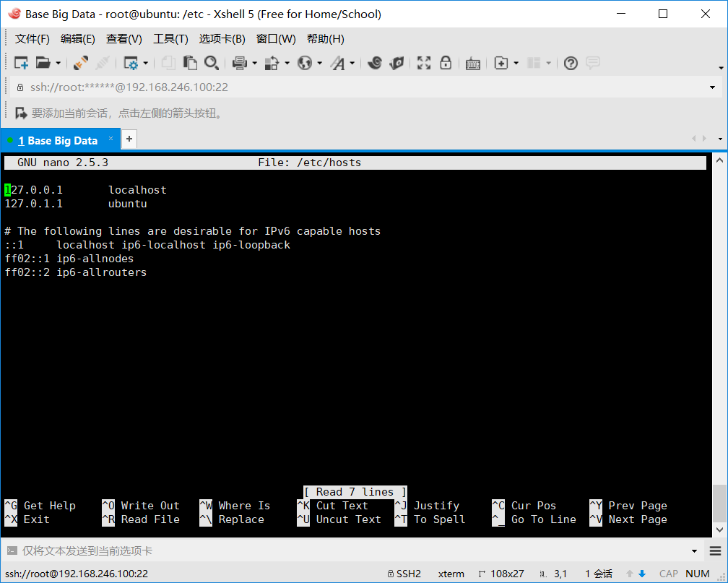This screenshot has width=728, height=583.
Task: Click the NUM indicator in status bar
Action: pyautogui.click(x=698, y=574)
